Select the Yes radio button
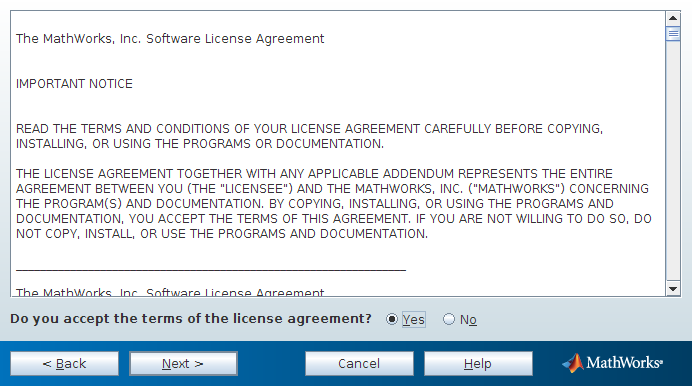Image resolution: width=692 pixels, height=386 pixels. point(391,319)
